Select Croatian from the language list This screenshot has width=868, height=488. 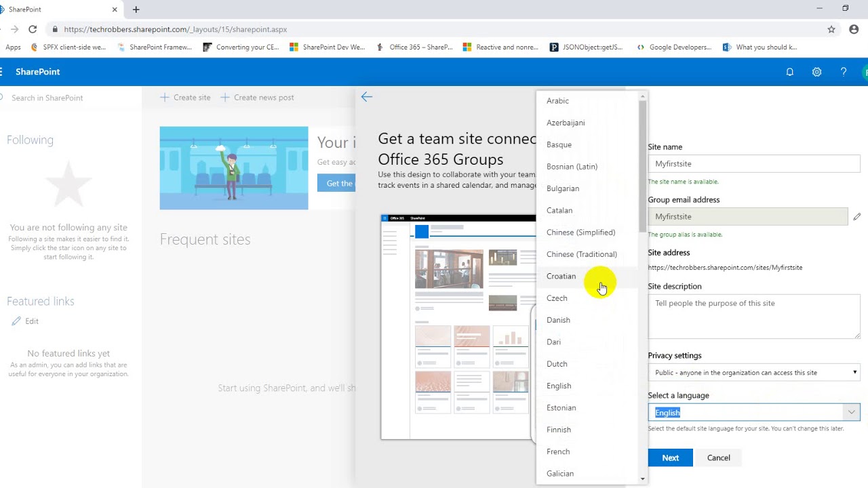coord(587,276)
